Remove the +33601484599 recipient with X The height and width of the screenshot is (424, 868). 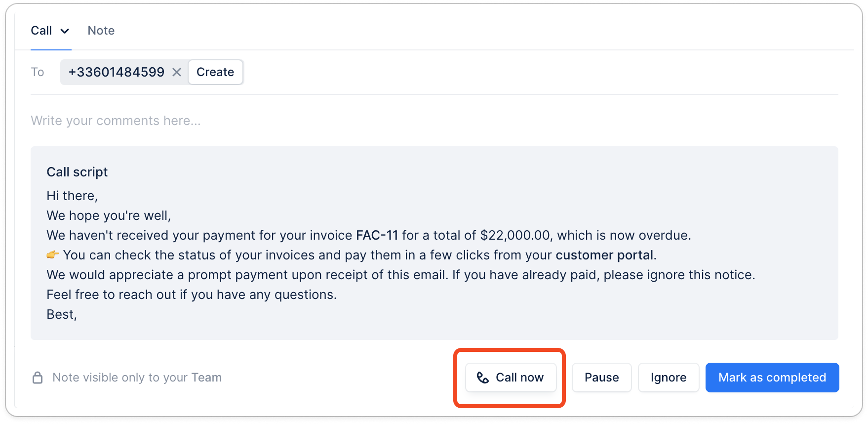(176, 72)
